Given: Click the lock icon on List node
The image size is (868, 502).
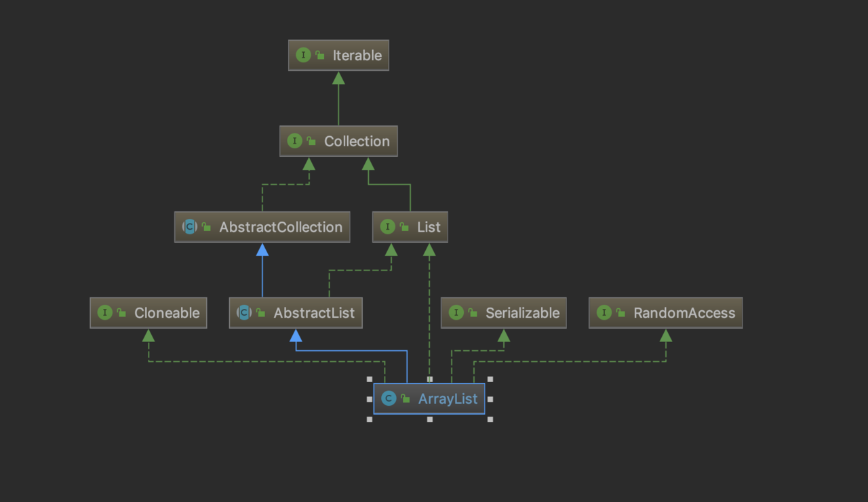Looking at the screenshot, I should 404,227.
